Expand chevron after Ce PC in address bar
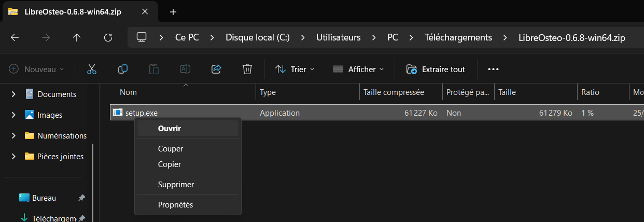This screenshot has height=222, width=644. point(213,37)
